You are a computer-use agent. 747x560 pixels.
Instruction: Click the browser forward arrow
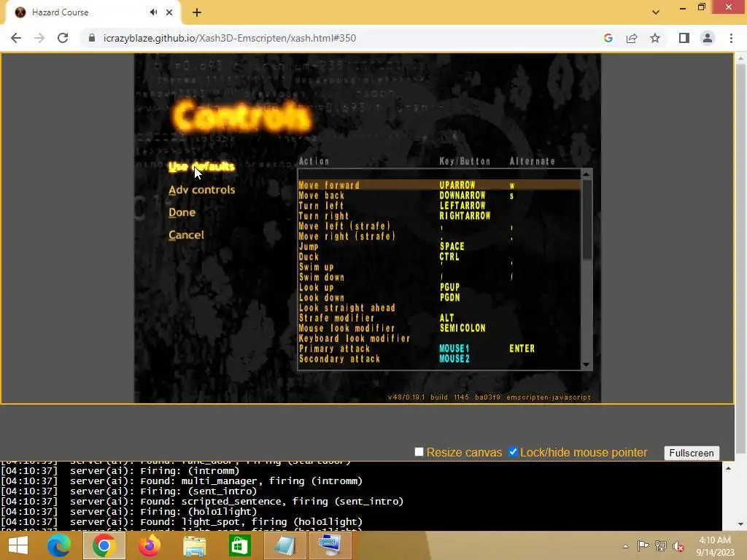[x=39, y=38]
